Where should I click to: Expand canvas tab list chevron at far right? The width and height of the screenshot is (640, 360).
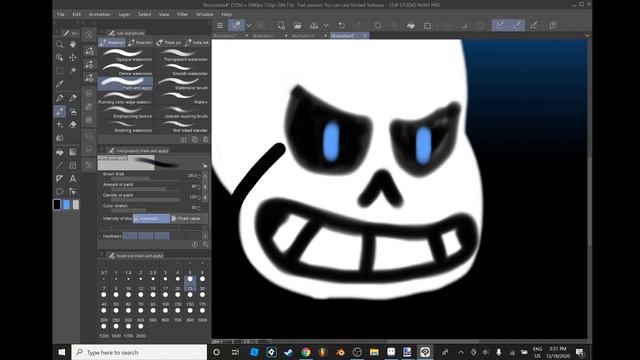pyautogui.click(x=587, y=36)
